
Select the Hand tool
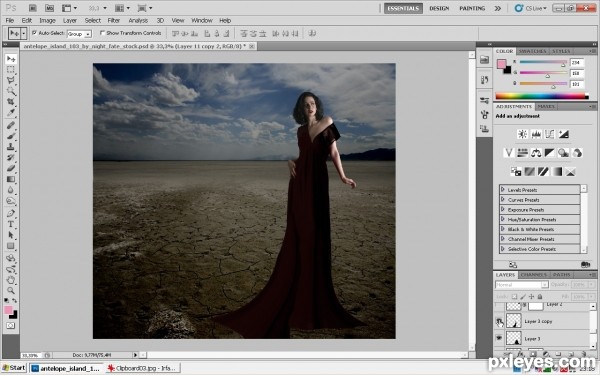click(11, 280)
